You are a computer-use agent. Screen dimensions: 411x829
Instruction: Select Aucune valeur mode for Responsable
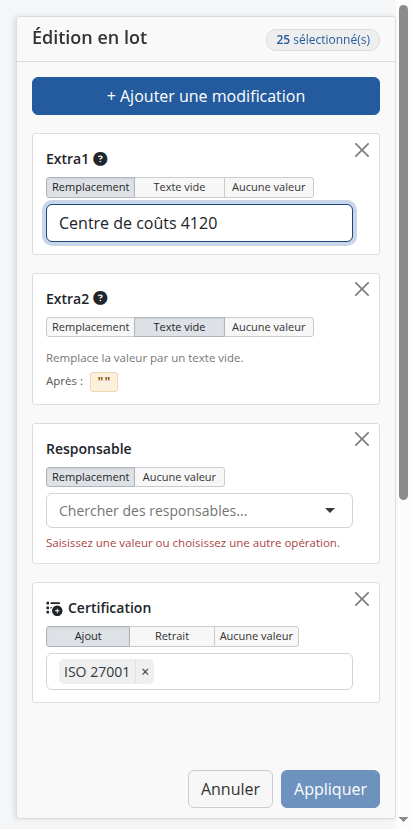tap(179, 477)
